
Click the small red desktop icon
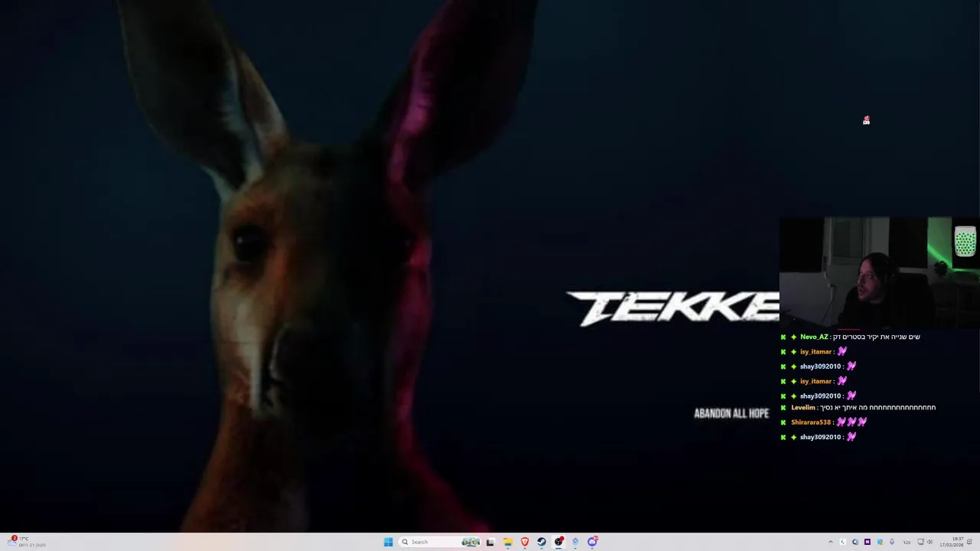click(x=866, y=120)
